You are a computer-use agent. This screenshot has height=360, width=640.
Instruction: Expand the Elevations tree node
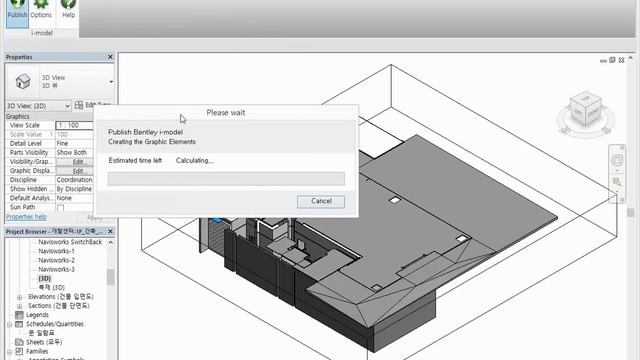[x=19, y=297]
